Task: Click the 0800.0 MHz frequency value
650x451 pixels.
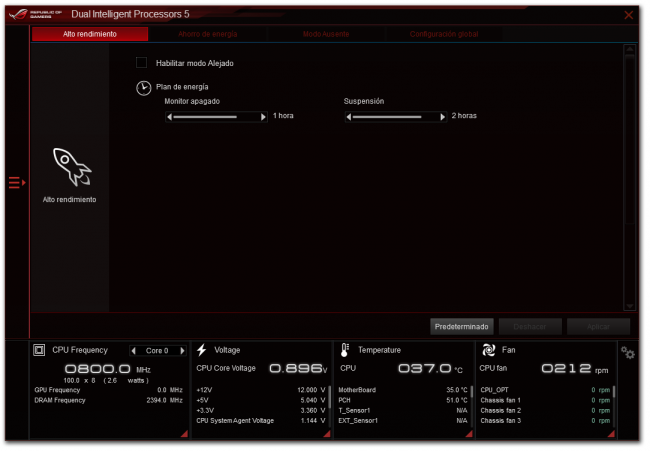Action: tap(97, 369)
